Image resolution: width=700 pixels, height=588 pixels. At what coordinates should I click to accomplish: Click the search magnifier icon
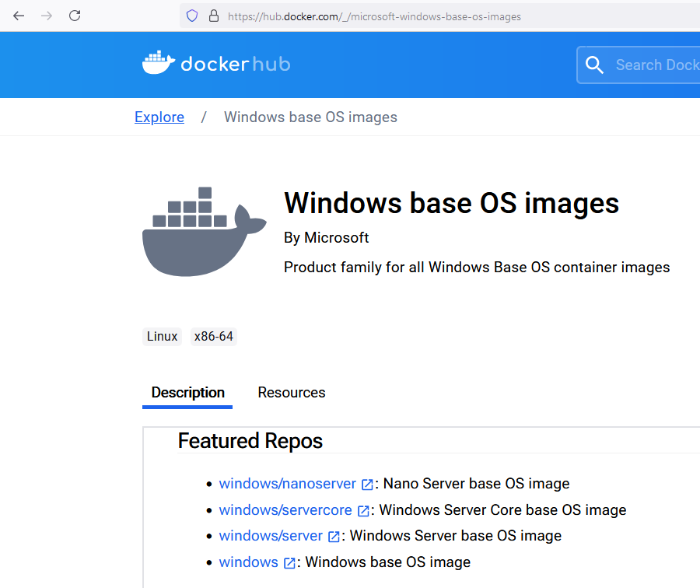(x=594, y=65)
